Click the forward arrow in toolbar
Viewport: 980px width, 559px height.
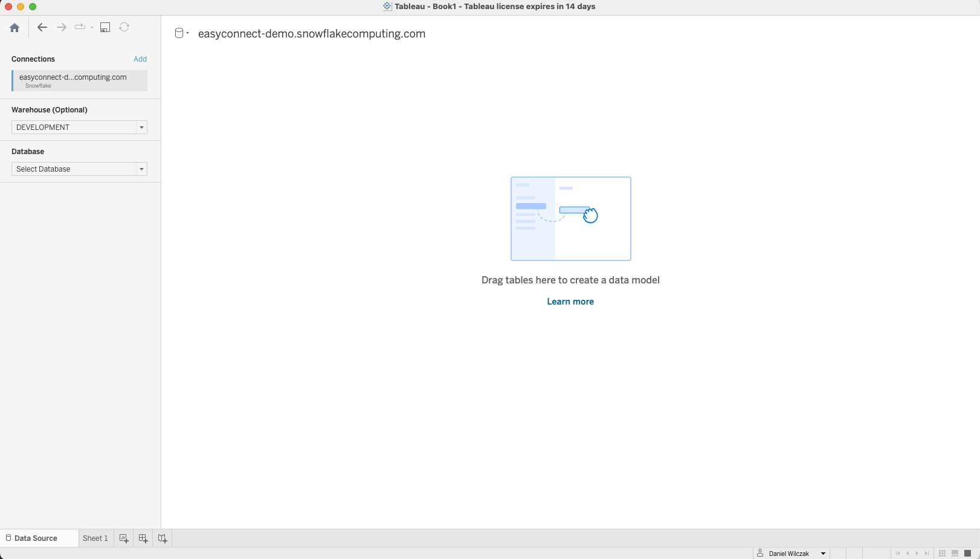(x=62, y=27)
